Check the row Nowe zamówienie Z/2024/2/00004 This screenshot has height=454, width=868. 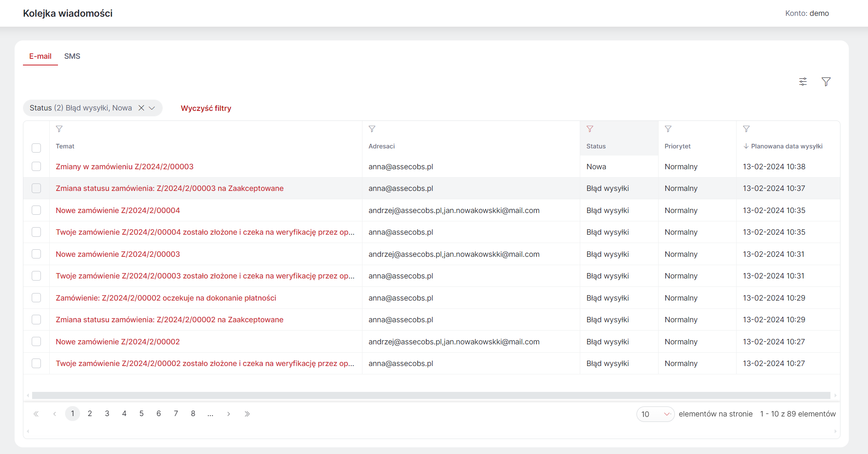pos(36,210)
